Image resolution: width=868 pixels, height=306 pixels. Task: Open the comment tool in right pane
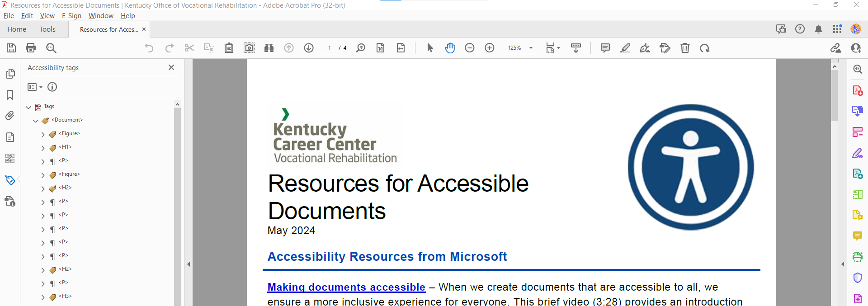click(858, 236)
